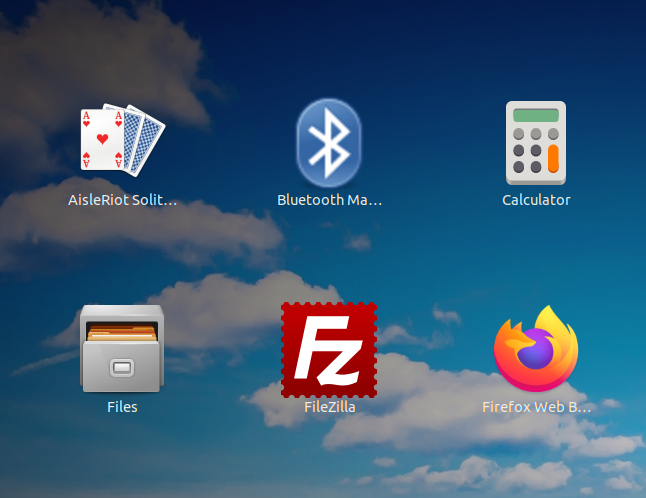Screen dimensions: 646x498
Task: Click the "Firefox Web B…" label
Action: pyautogui.click(x=537, y=407)
